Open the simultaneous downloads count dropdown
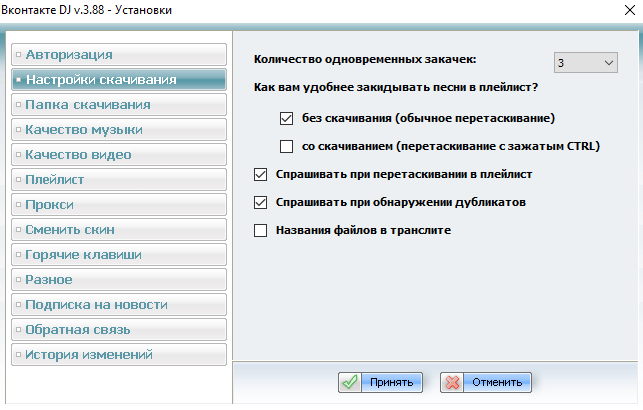The height and width of the screenshot is (410, 643). (586, 63)
